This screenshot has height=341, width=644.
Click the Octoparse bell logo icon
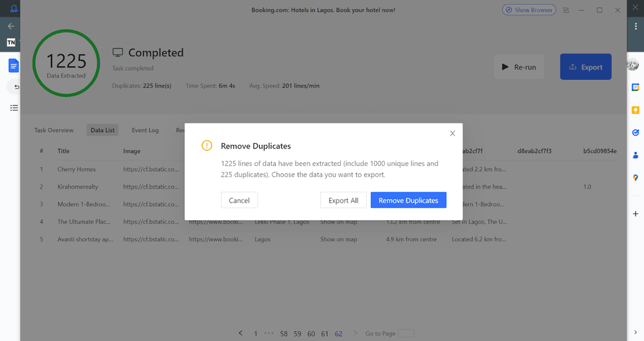(x=14, y=8)
